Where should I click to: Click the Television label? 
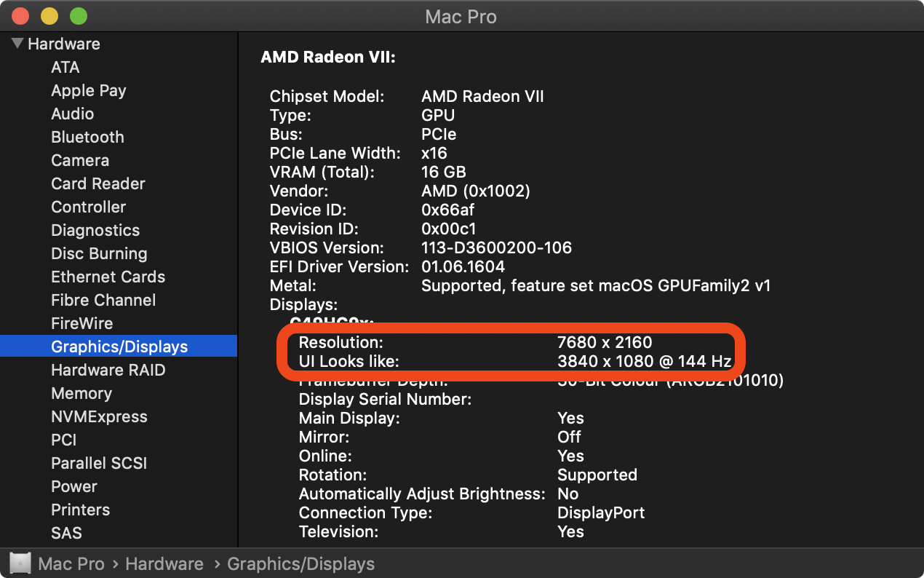tap(339, 531)
